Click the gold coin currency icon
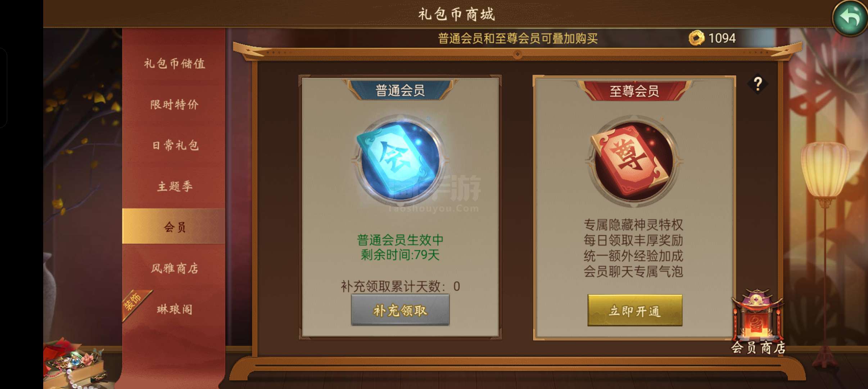The height and width of the screenshot is (389, 868). 696,38
